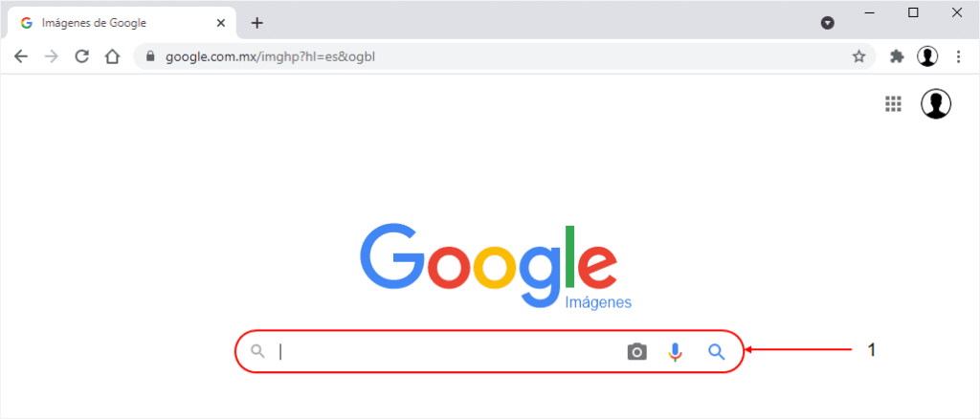This screenshot has width=980, height=419.
Task: Start voice search with the microphone icon
Action: (x=675, y=352)
